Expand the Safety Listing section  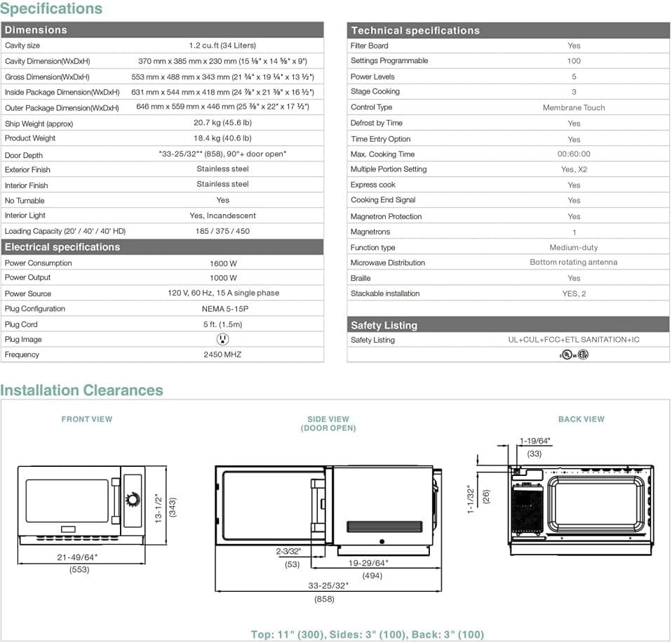(x=508, y=325)
